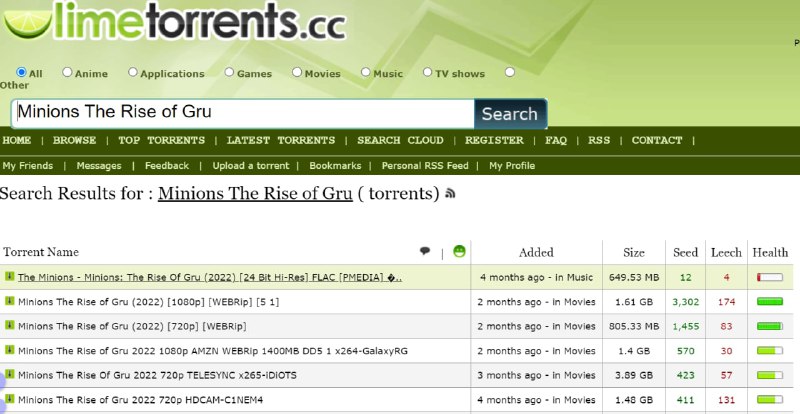Open My Profile link

tap(512, 166)
